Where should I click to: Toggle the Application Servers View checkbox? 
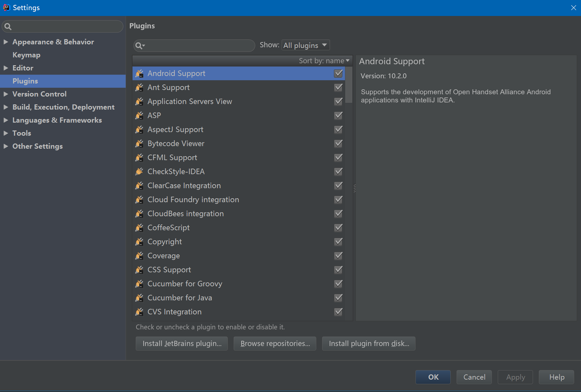[338, 102]
